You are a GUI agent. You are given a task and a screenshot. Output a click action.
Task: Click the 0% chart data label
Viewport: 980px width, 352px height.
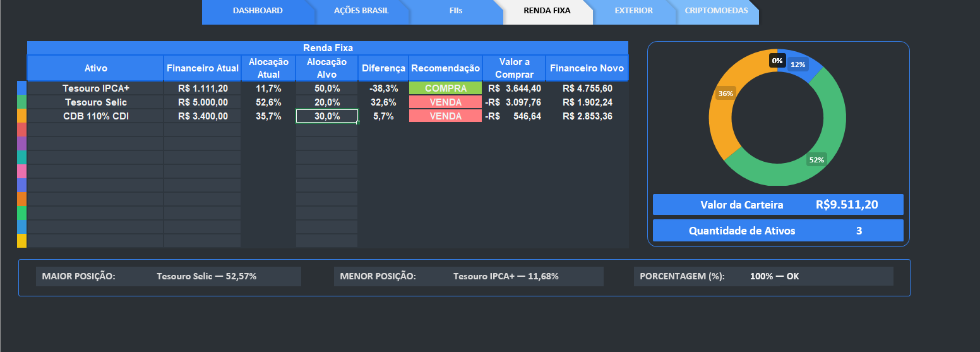point(777,61)
